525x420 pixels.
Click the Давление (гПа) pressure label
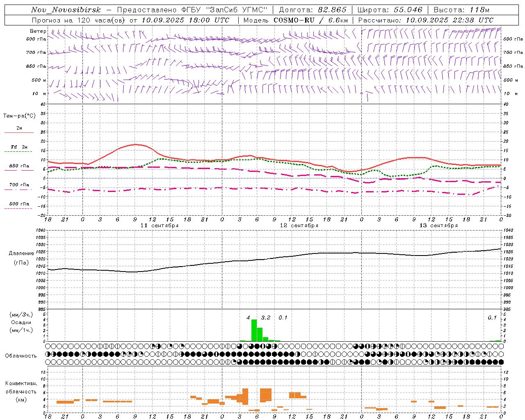(x=21, y=258)
